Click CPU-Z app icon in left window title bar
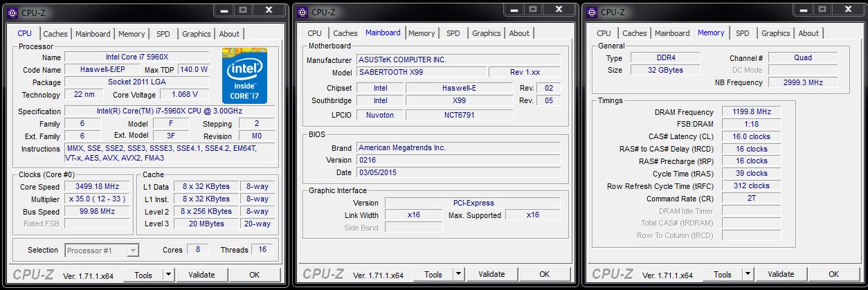 [12, 12]
